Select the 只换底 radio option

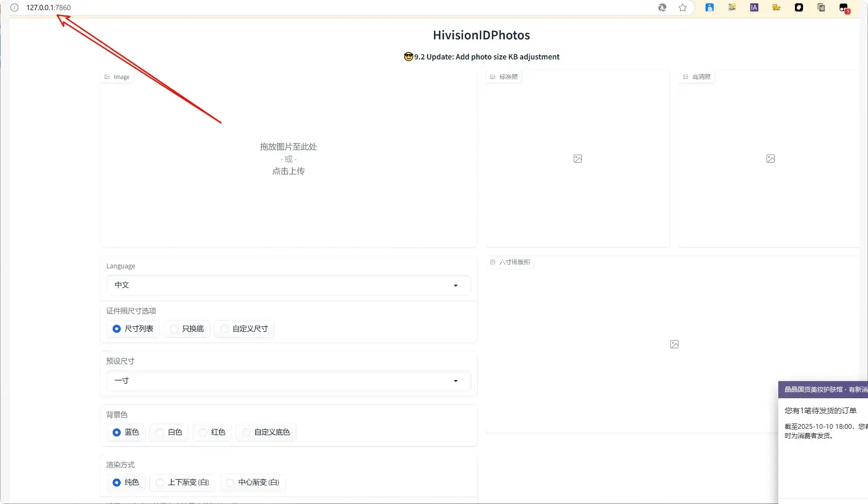coord(174,329)
